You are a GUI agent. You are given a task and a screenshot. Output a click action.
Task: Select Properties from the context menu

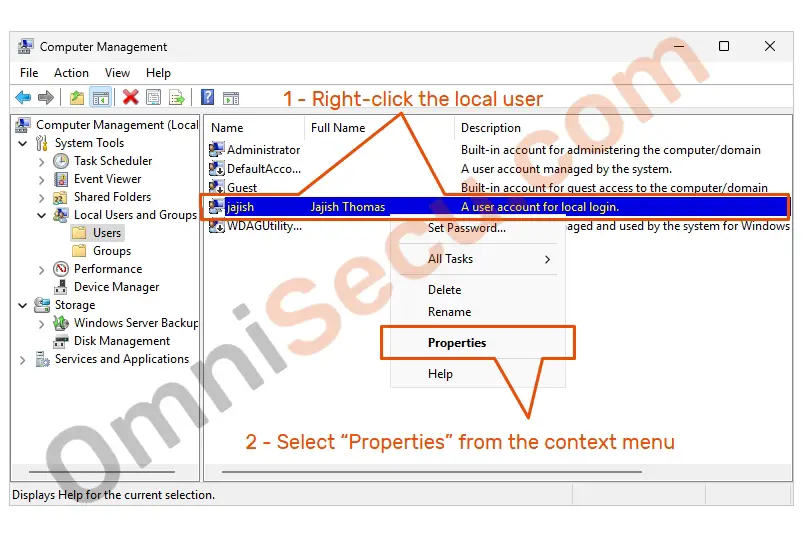pos(478,343)
